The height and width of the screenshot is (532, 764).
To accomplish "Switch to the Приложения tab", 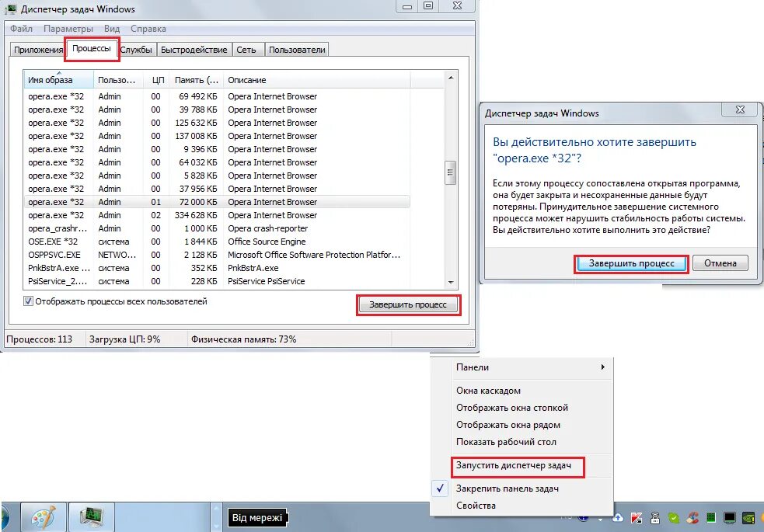I will pos(38,50).
